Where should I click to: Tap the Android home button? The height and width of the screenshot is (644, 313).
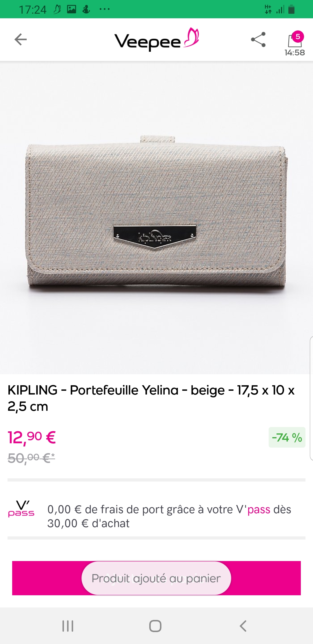pos(155,626)
